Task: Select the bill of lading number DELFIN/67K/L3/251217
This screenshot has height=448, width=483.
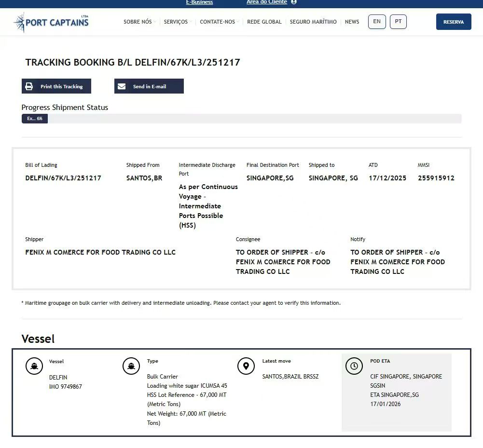Action: click(63, 178)
